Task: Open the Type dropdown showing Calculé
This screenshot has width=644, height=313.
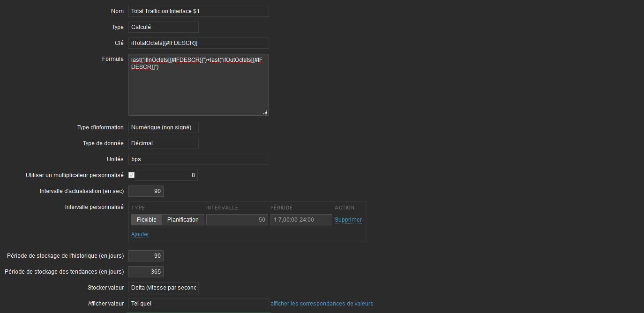Action: [164, 27]
